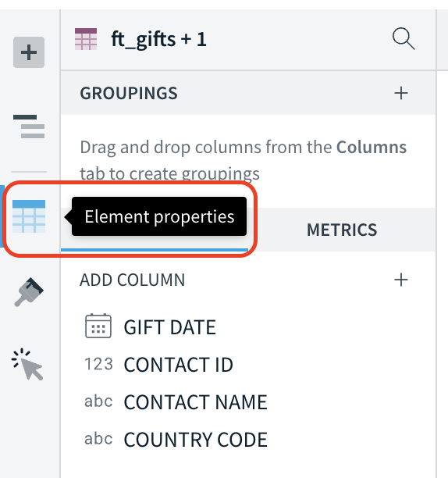Add a column with the plus icon
448x478 pixels.
click(x=401, y=280)
